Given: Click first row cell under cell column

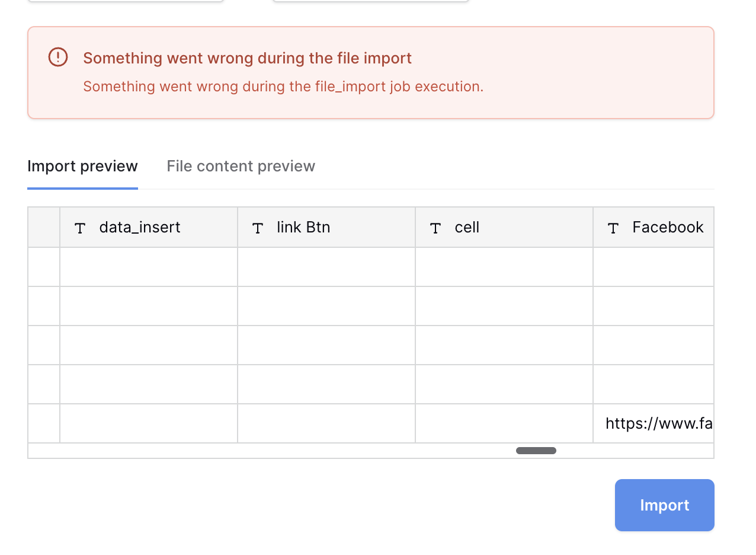Looking at the screenshot, I should 504,267.
